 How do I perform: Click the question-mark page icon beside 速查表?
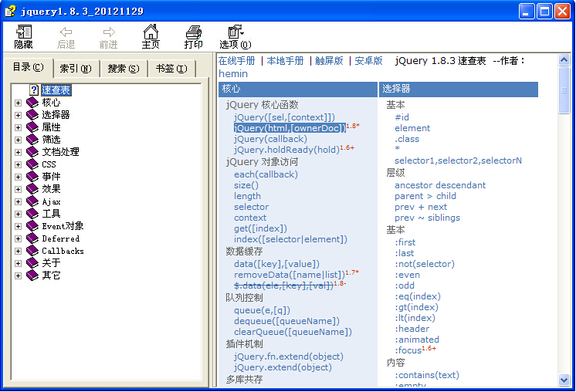[34, 90]
